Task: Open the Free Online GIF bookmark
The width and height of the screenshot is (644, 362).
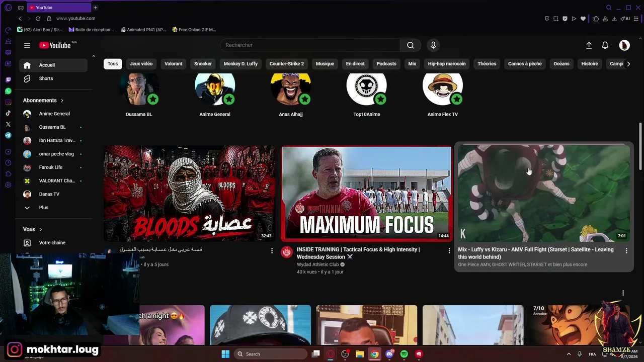Action: [x=194, y=30]
